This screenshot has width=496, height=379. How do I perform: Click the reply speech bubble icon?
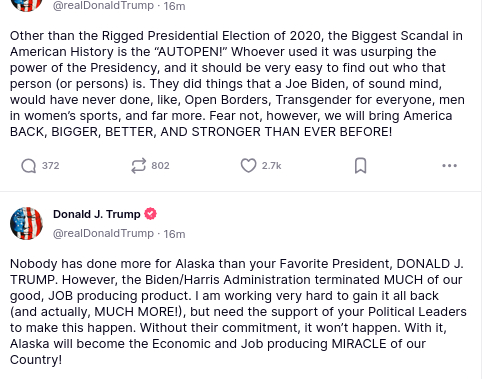29,166
